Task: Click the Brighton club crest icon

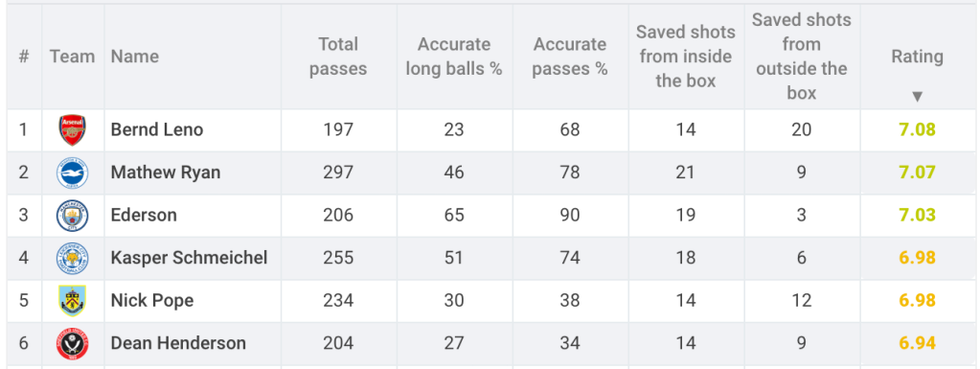Action: tap(73, 173)
